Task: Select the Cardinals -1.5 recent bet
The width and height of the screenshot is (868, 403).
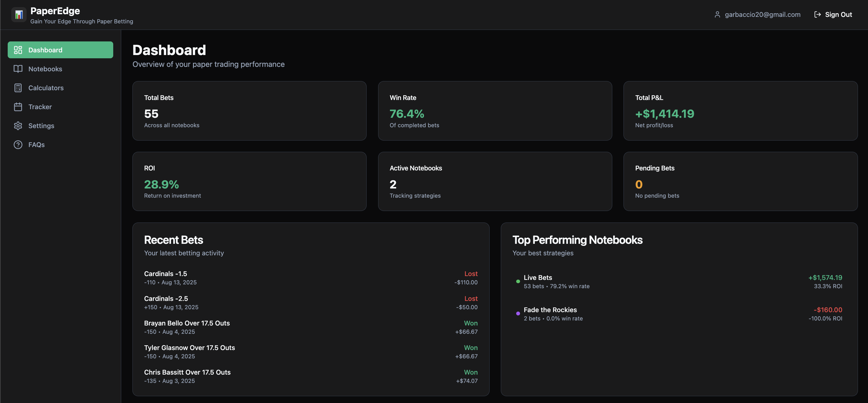Action: tap(166, 273)
